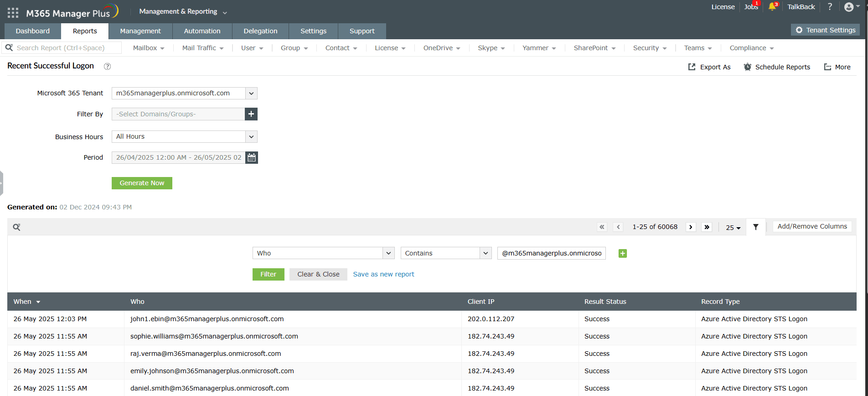Expand the Security reports menu

tap(650, 48)
